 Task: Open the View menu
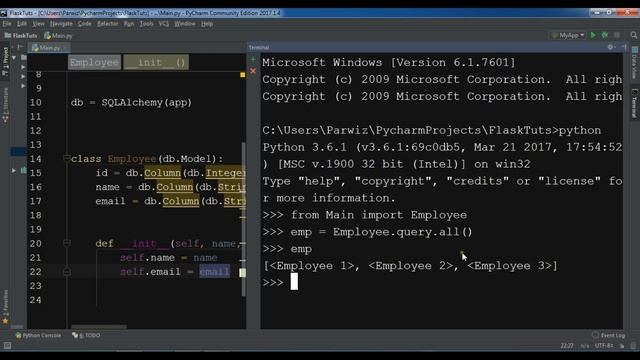point(38,24)
